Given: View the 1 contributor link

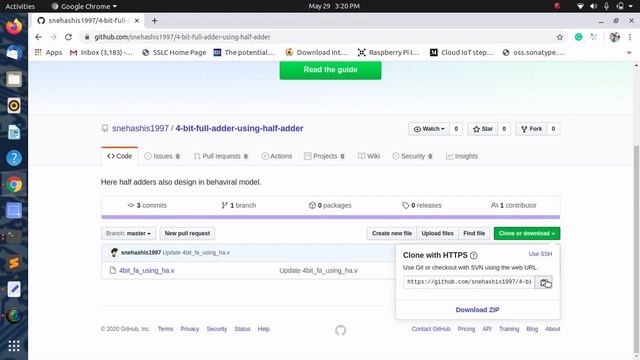Looking at the screenshot, I should (513, 205).
